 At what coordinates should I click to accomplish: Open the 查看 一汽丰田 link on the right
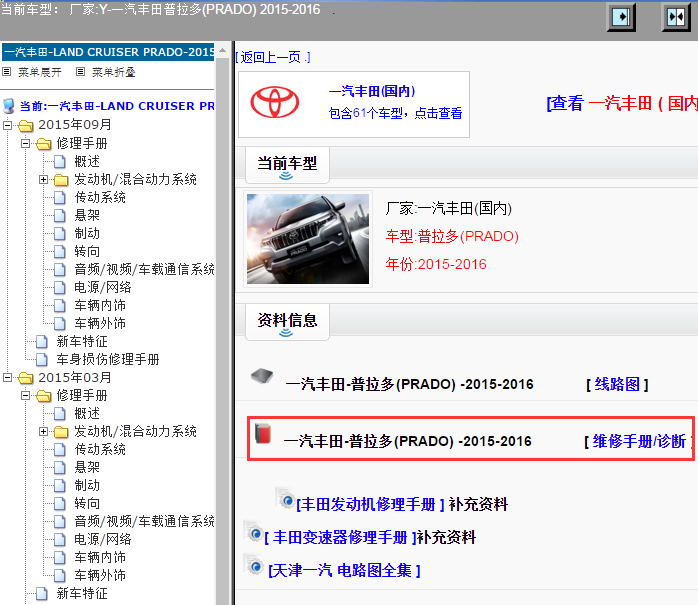point(622,103)
